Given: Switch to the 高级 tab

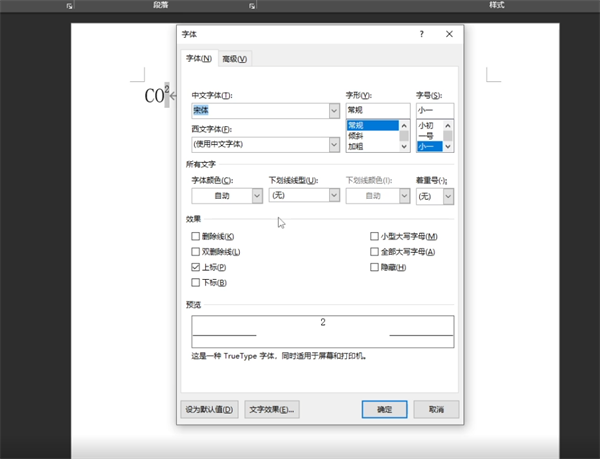Looking at the screenshot, I should (235, 59).
